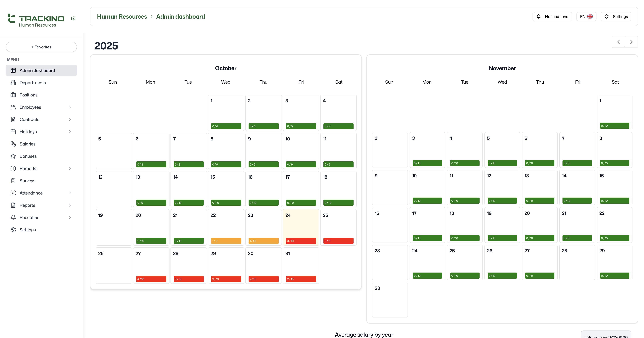Switch to the Admin dashboard menu item
Viewport: 644px width, 338px height.
(37, 70)
